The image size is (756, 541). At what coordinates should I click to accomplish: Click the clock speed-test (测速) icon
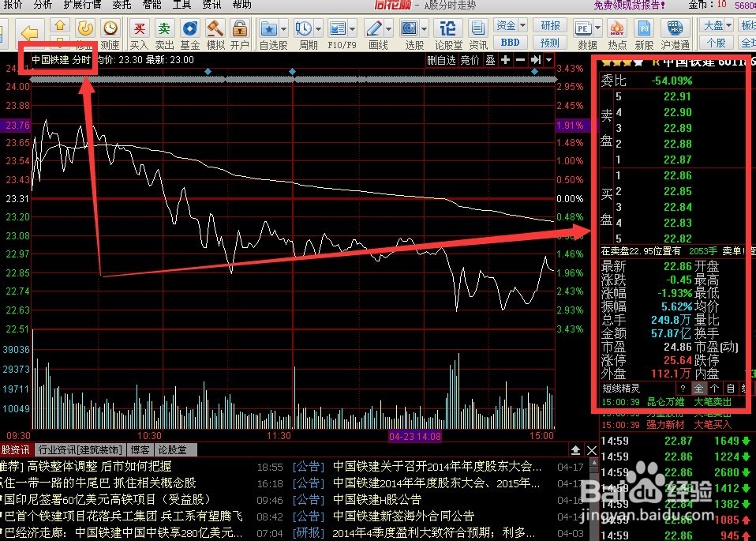[110, 28]
